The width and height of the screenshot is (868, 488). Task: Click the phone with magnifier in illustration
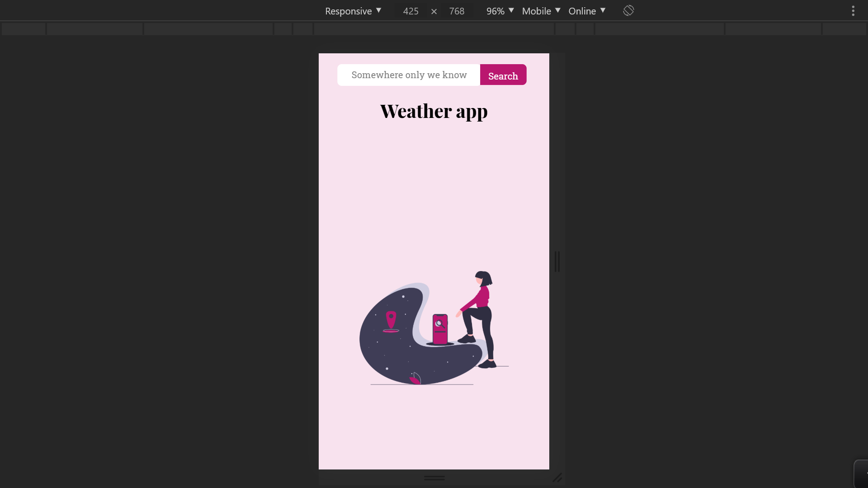(x=440, y=328)
